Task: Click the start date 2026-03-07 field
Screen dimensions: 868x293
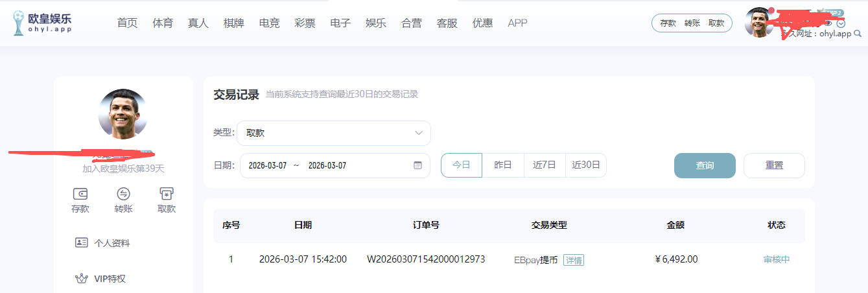Action: coord(268,165)
